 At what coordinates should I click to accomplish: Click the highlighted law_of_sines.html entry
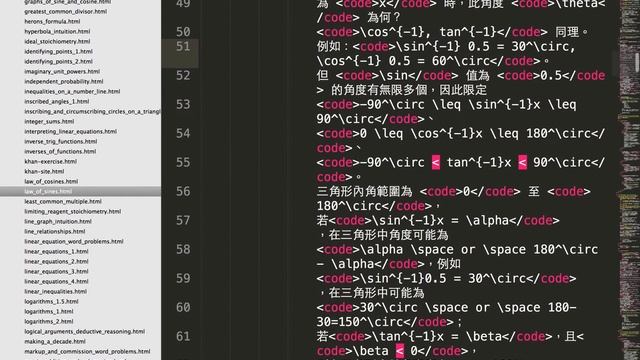coord(80,191)
